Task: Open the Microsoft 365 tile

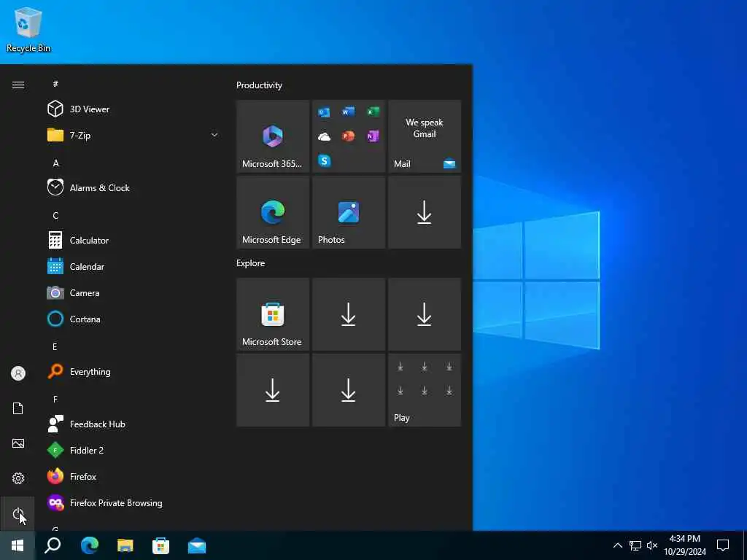Action: (273, 136)
